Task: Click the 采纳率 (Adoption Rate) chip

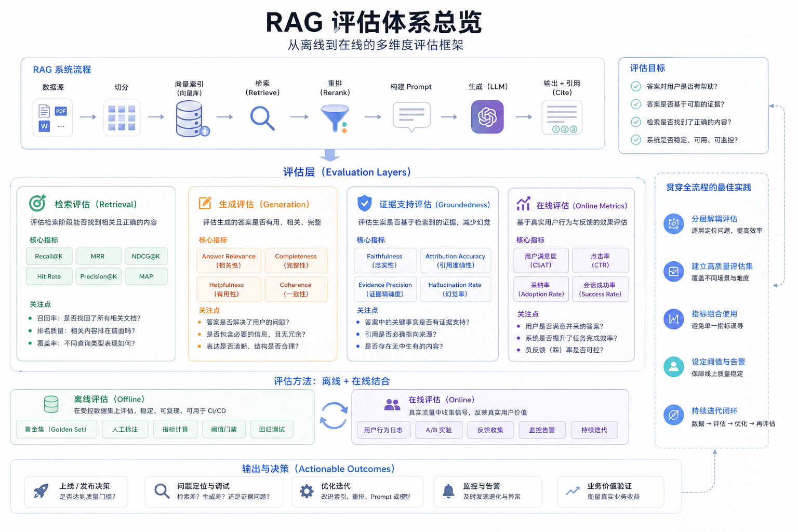Action: pos(541,289)
